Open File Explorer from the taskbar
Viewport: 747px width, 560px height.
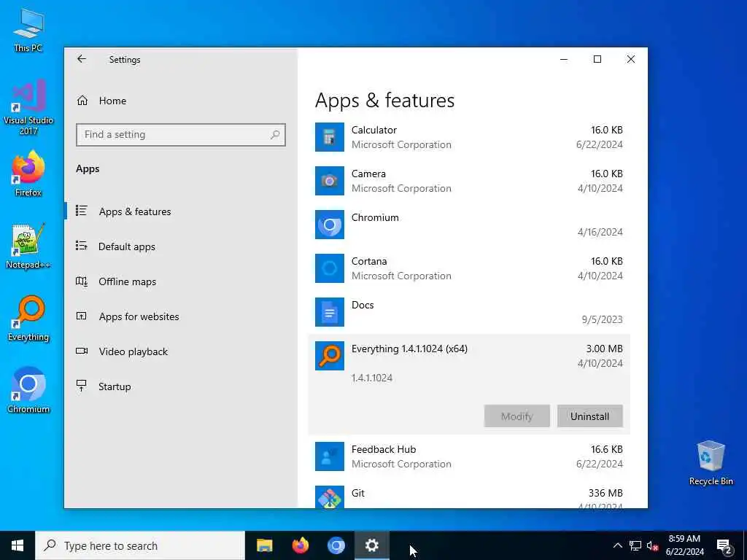[x=264, y=545]
